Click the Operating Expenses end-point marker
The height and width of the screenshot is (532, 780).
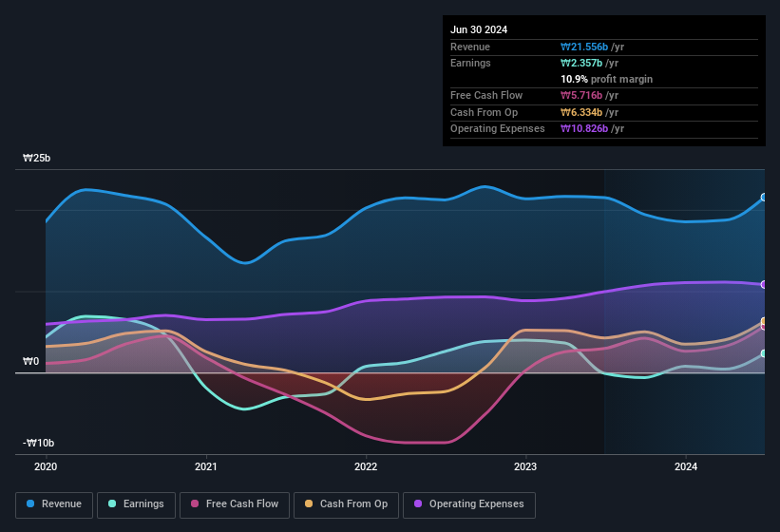[x=764, y=284]
